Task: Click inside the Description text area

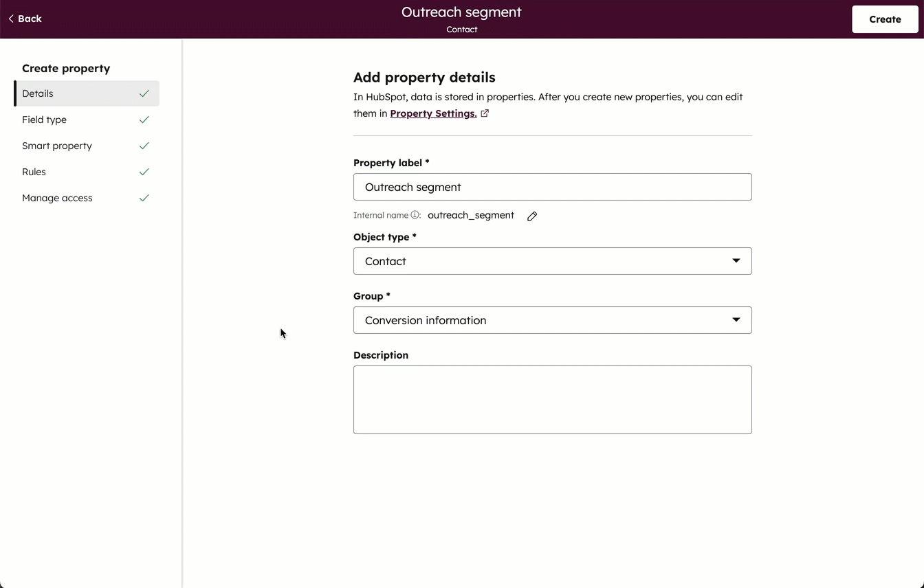Action: (552, 399)
